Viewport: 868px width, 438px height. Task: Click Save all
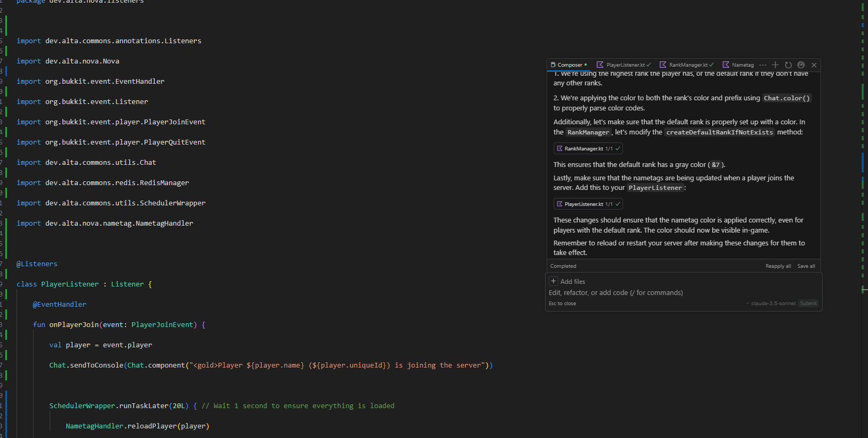point(806,266)
